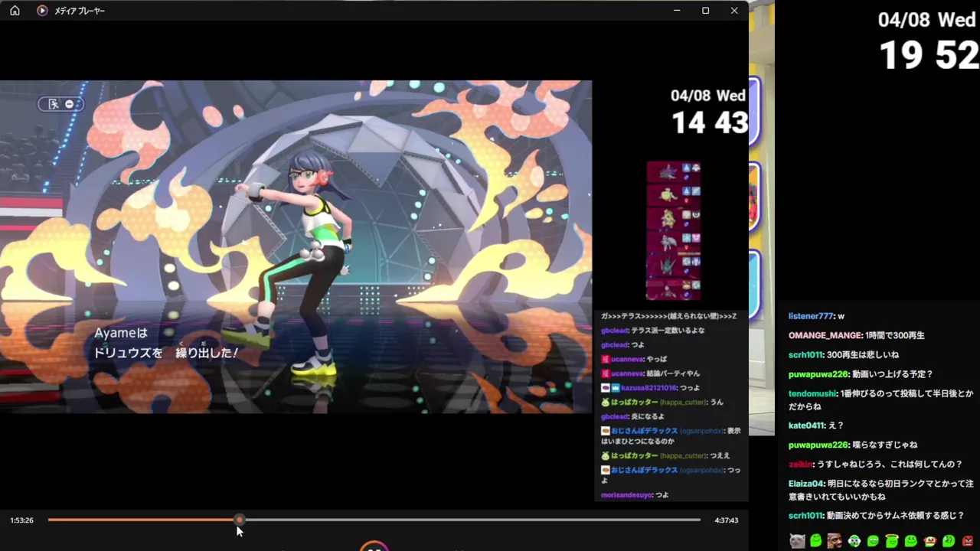Click the elapsed time 1:53:26 label

21,520
